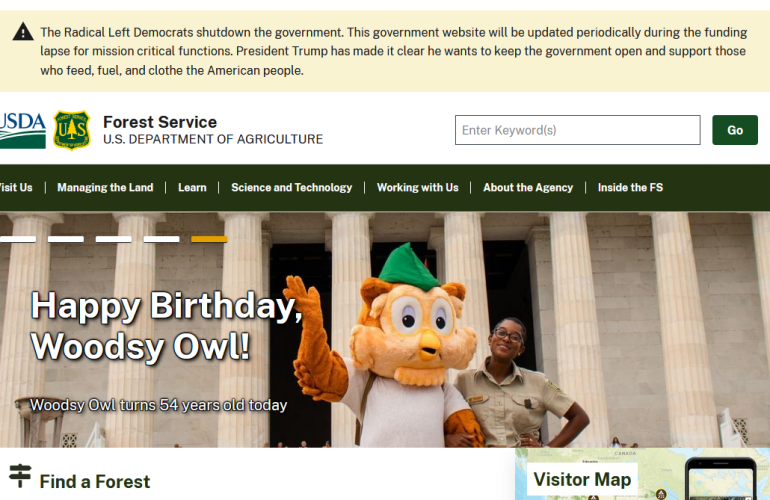Click the warning triangle alert icon

click(x=23, y=32)
